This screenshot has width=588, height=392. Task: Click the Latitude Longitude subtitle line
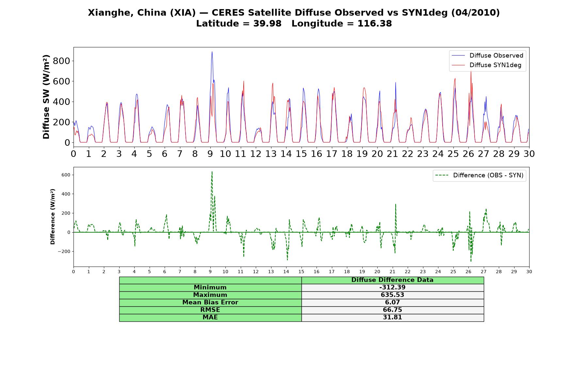tap(294, 24)
